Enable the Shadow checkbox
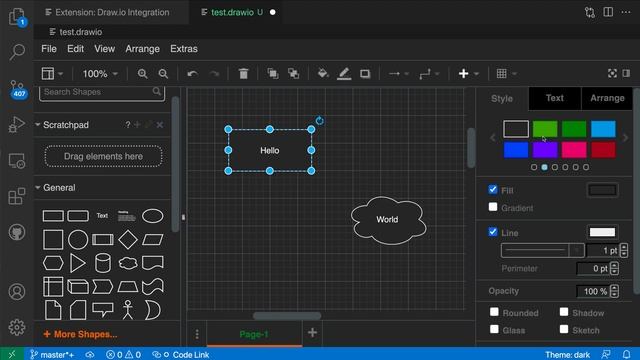Viewport: 640px width, 360px height. (x=564, y=312)
